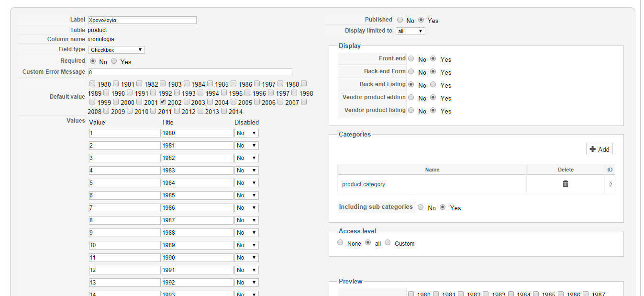Open Disabled dropdown for value 1980
644x296 pixels.
(x=246, y=133)
